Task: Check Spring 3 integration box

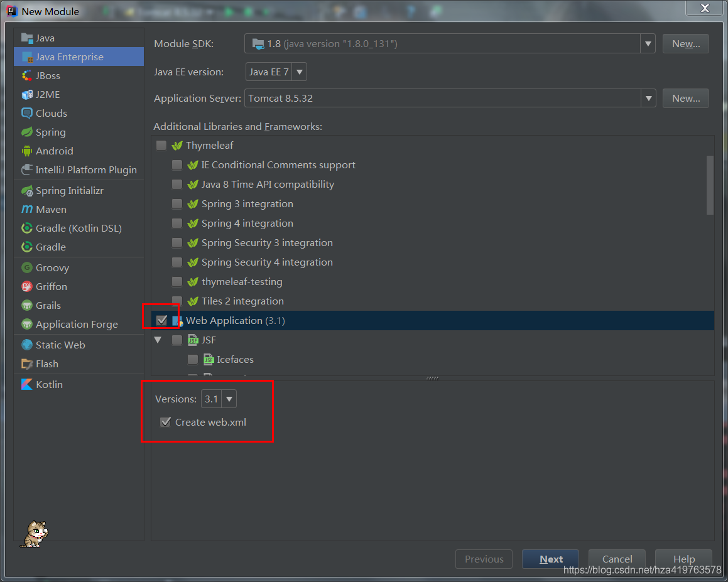Action: pos(177,204)
